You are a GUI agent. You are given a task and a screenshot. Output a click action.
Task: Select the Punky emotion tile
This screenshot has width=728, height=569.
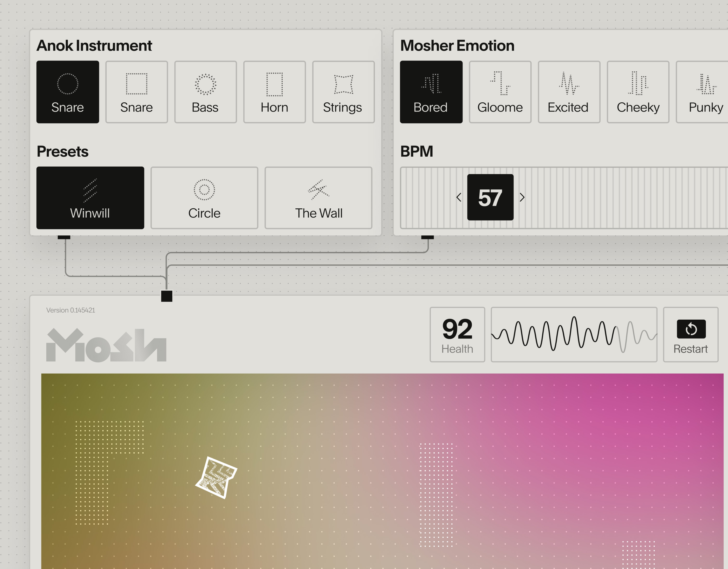point(703,92)
